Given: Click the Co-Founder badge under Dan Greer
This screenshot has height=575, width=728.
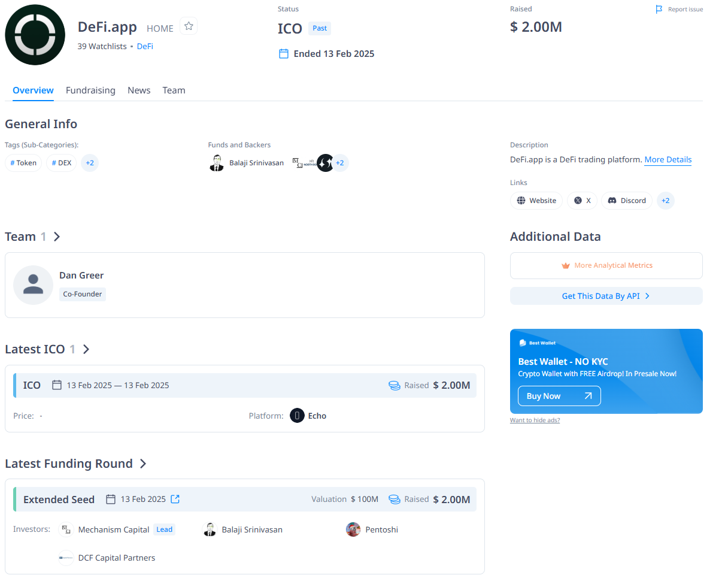Looking at the screenshot, I should tap(83, 294).
